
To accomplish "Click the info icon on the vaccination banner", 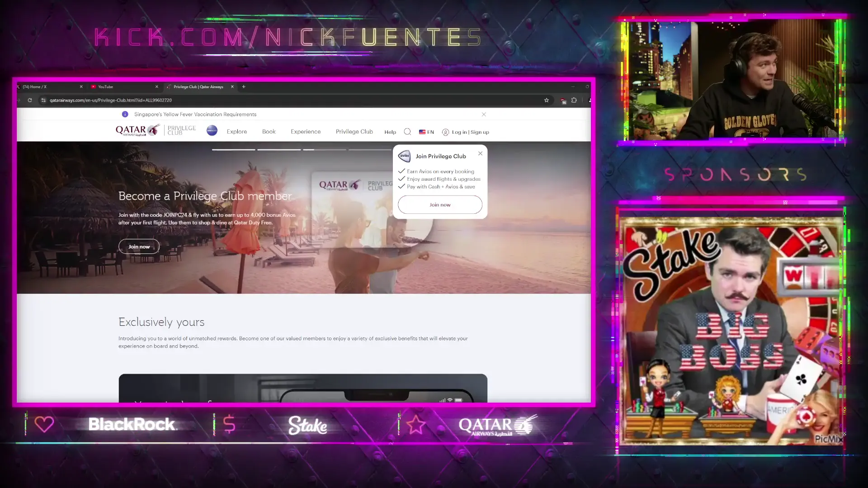I will click(x=125, y=114).
